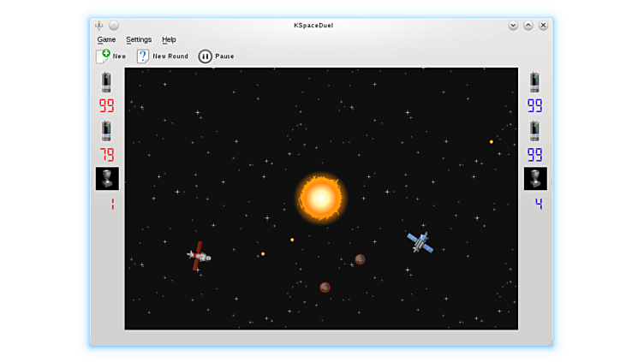Select the red player's trophy wins icon
The height and width of the screenshot is (362, 644).
pyautogui.click(x=107, y=178)
